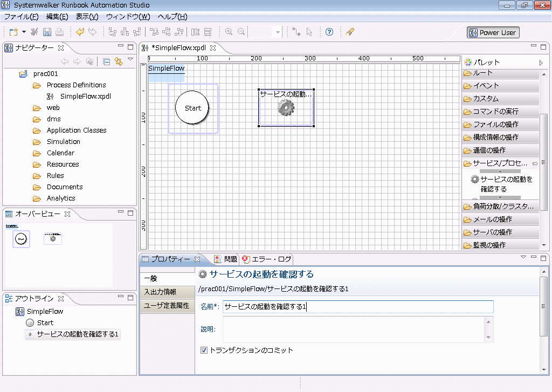Screen dimensions: 552x392
Task: Pick サービスの起動を確認する palette item
Action: coord(502,184)
